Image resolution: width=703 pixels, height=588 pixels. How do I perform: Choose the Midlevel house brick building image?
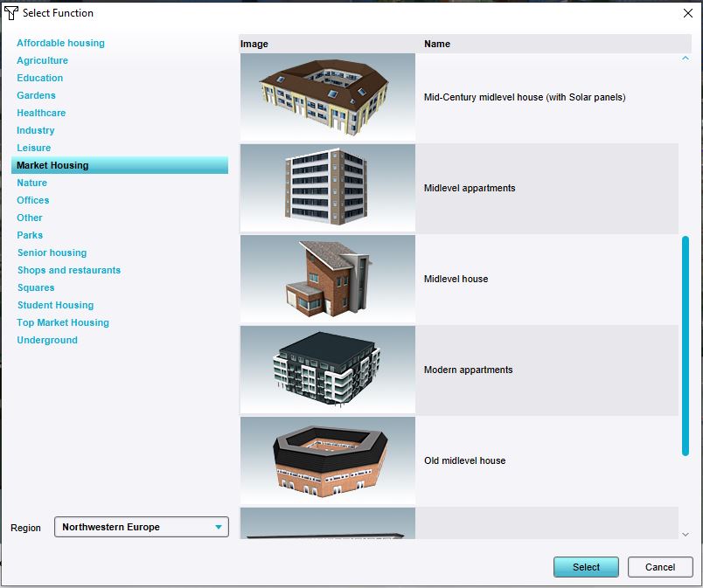pyautogui.click(x=327, y=279)
